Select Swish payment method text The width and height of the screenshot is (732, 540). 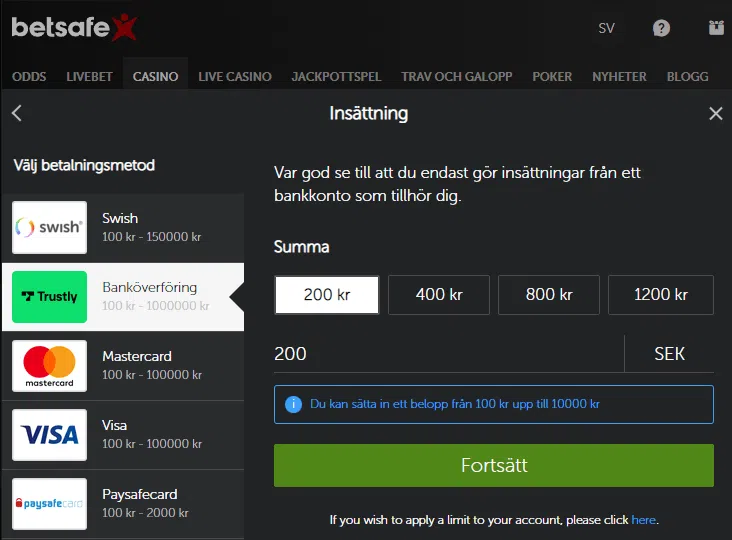120,218
